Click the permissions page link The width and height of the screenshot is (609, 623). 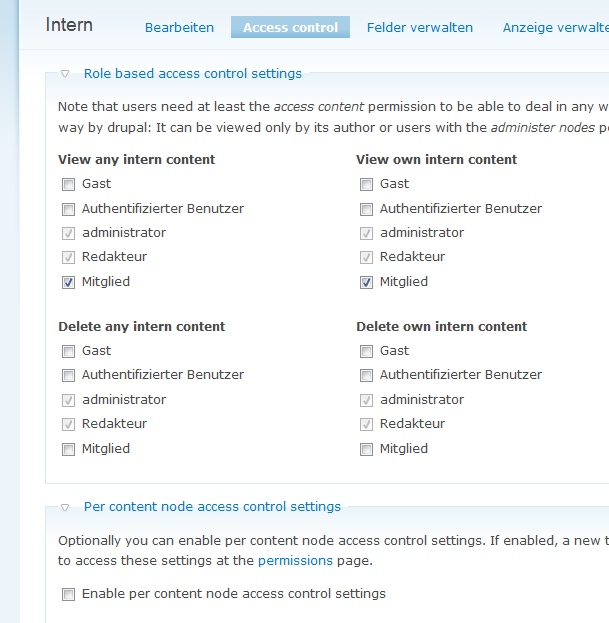coord(295,561)
